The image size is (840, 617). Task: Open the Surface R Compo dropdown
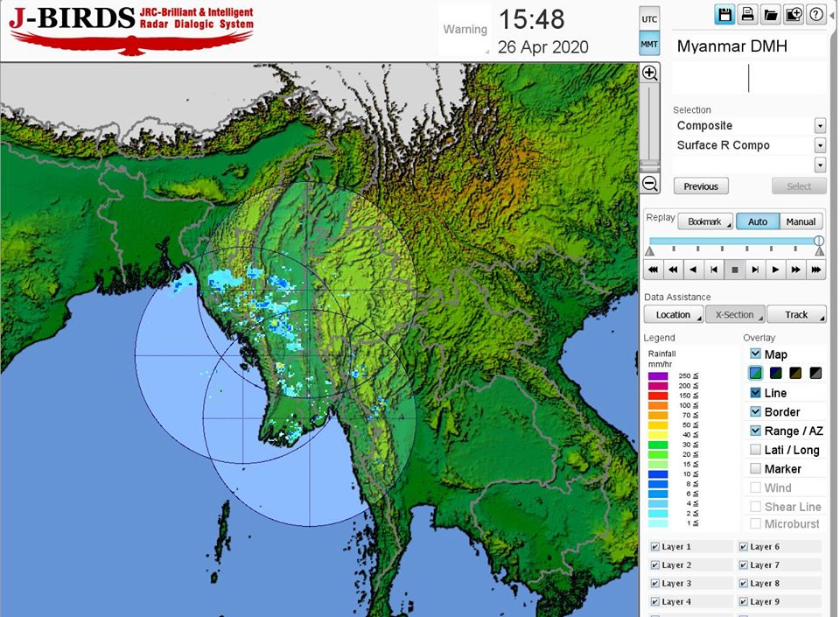820,145
